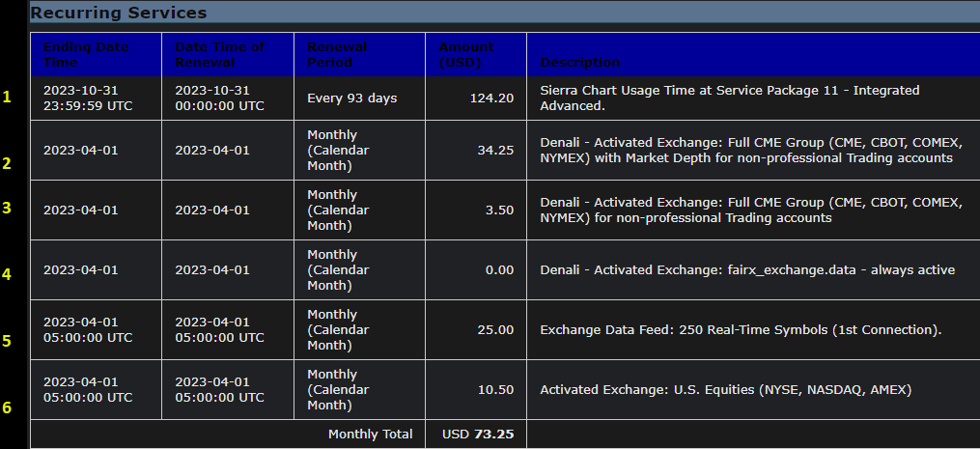Viewport: 980px width, 449px height.
Task: Click the Recurring Services section title
Action: click(119, 13)
